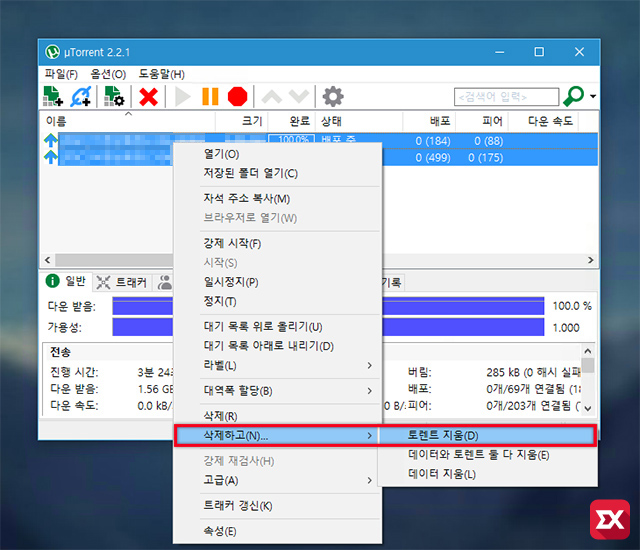Open the search engine dropdown arrow
The image size is (640, 550).
click(593, 96)
